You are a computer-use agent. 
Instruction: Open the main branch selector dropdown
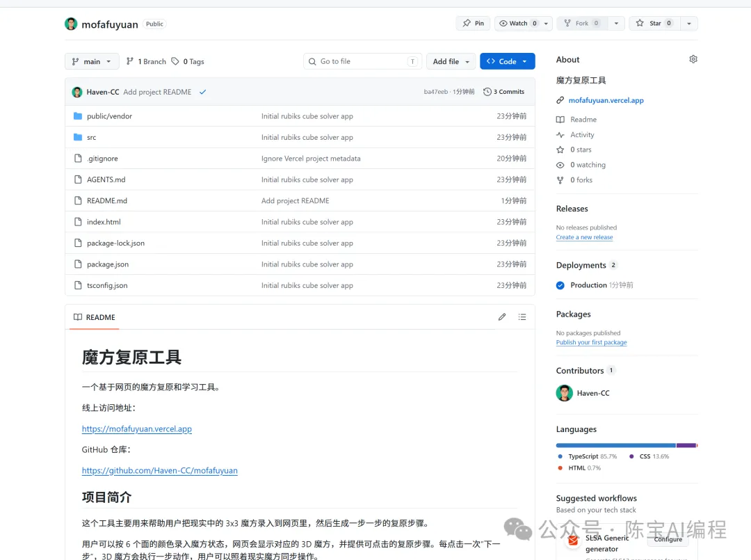click(x=92, y=61)
